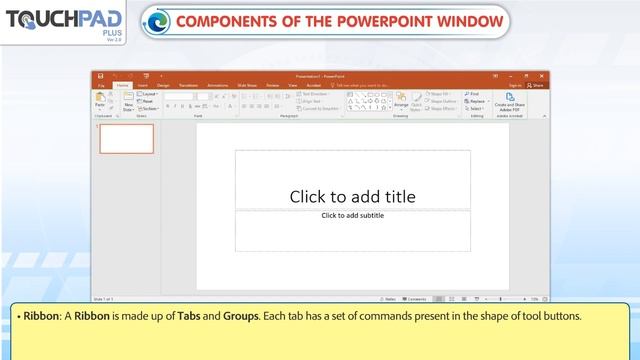The height and width of the screenshot is (360, 640).
Task: Switch to Normal view in the status bar
Action: [x=439, y=299]
